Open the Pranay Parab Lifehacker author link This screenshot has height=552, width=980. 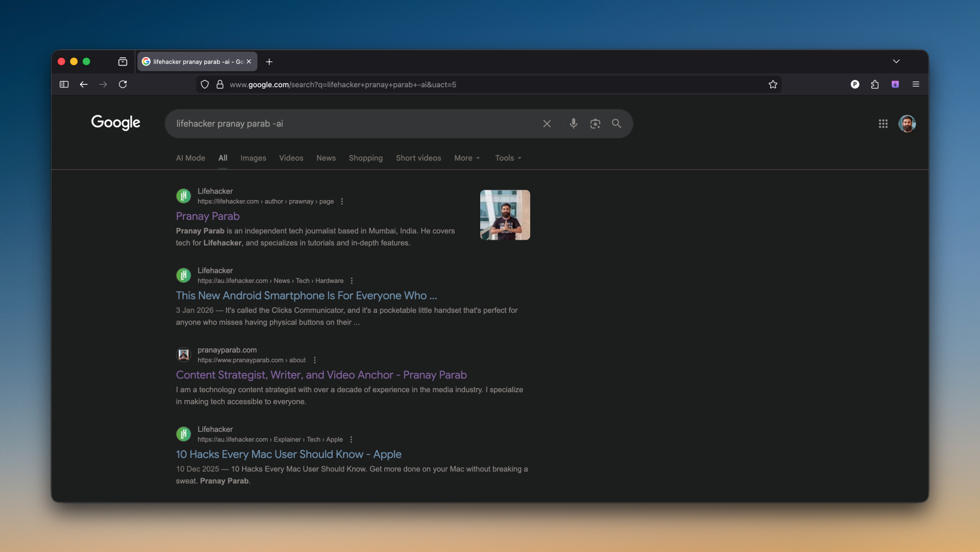[208, 216]
